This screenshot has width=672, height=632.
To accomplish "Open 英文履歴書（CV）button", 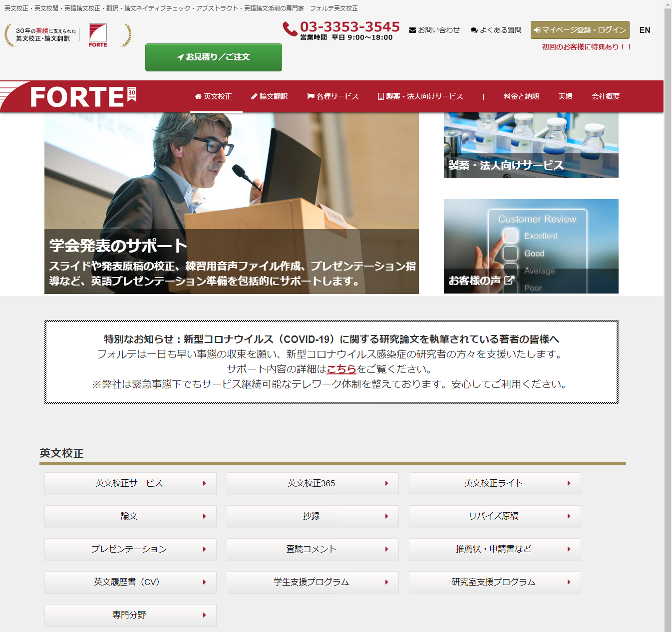I will click(x=130, y=582).
